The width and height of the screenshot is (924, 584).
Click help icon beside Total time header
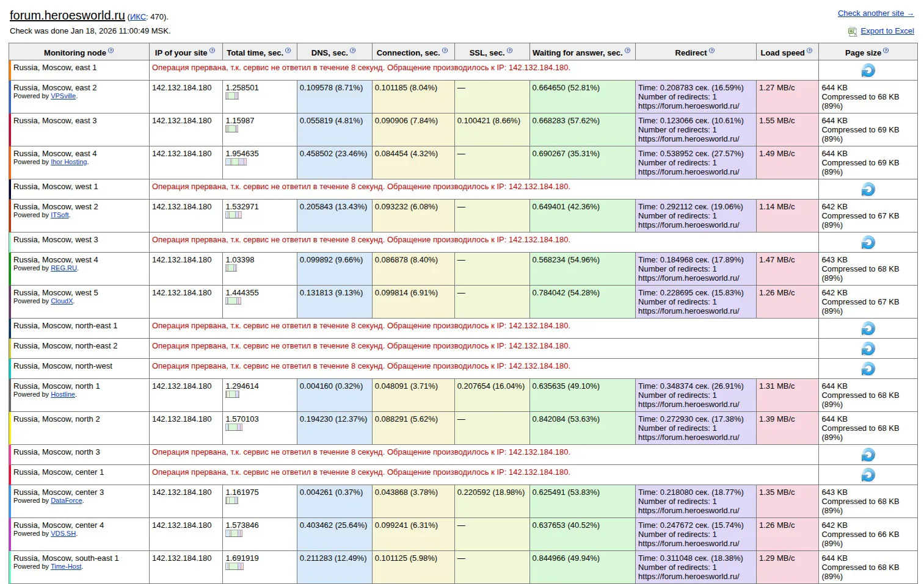point(288,51)
